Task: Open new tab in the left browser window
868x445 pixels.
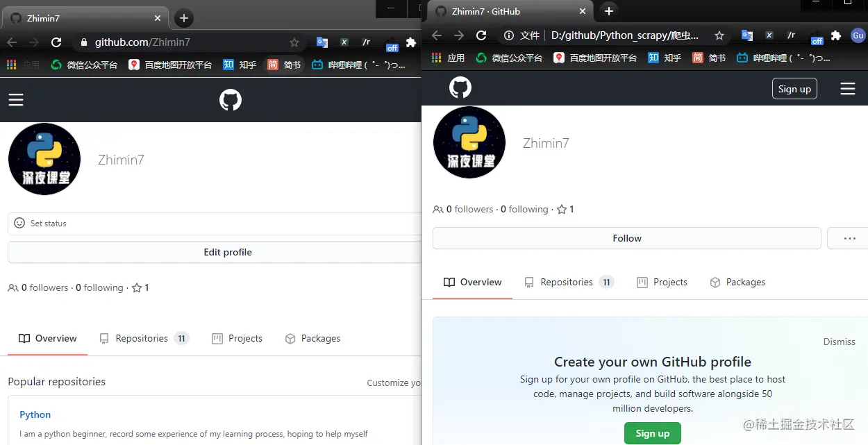Action: pos(183,18)
